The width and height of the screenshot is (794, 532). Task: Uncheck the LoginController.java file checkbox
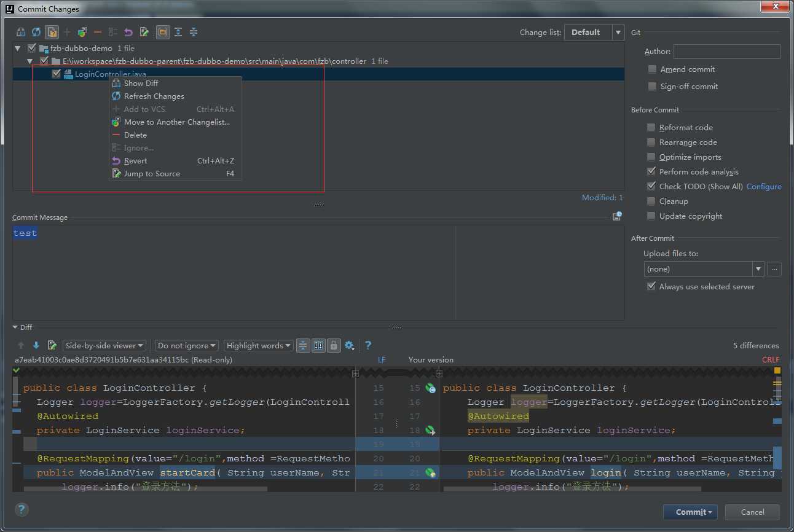pos(57,74)
